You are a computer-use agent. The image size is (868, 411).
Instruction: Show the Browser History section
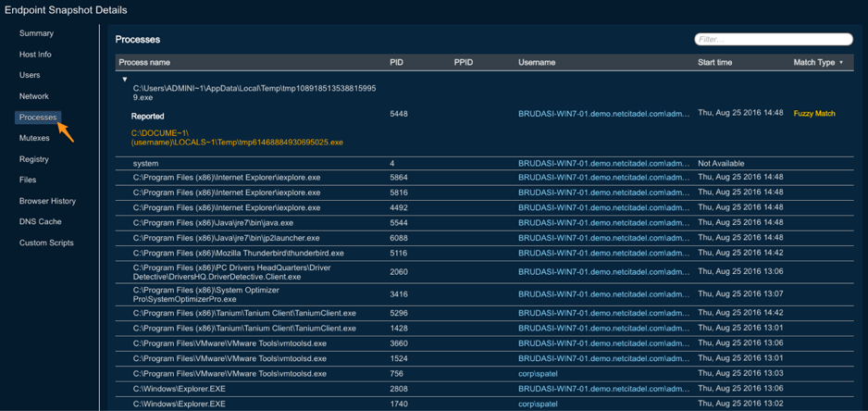pos(47,201)
